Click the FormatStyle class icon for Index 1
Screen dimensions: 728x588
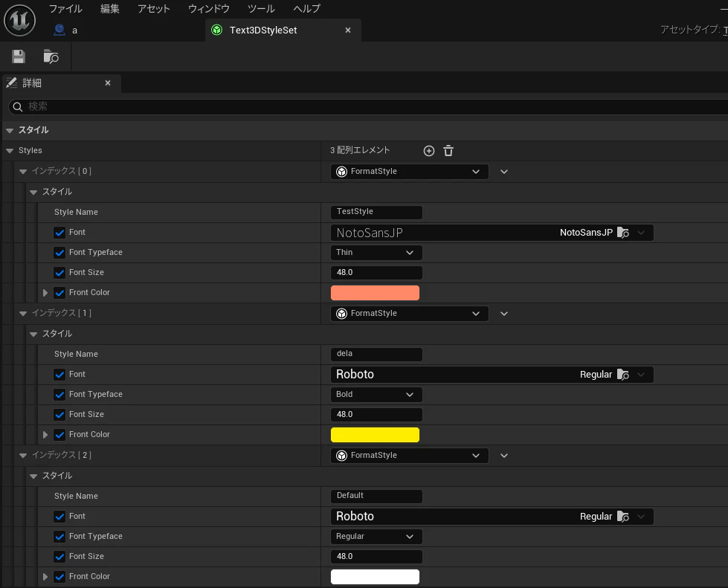point(342,314)
